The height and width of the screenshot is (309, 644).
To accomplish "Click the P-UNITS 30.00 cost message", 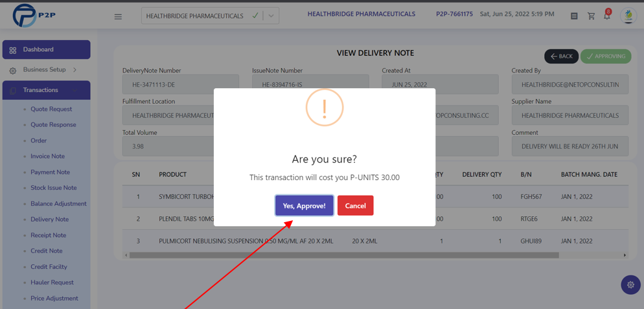I will point(325,178).
